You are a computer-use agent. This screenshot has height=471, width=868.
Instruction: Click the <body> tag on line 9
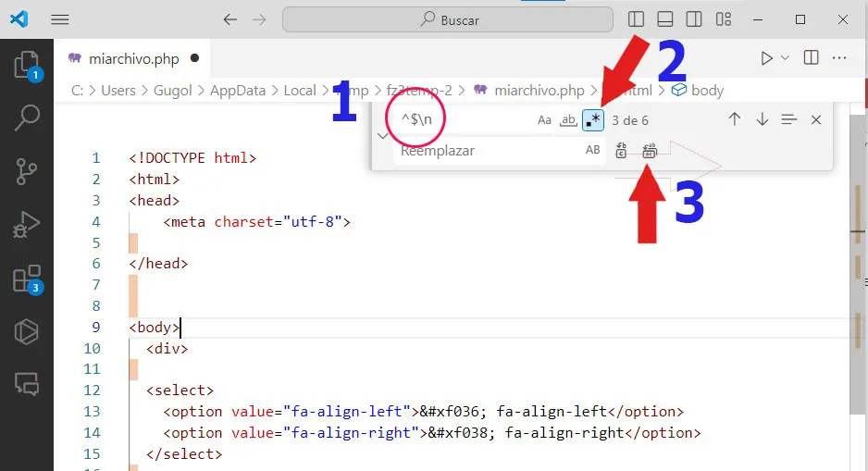154,327
